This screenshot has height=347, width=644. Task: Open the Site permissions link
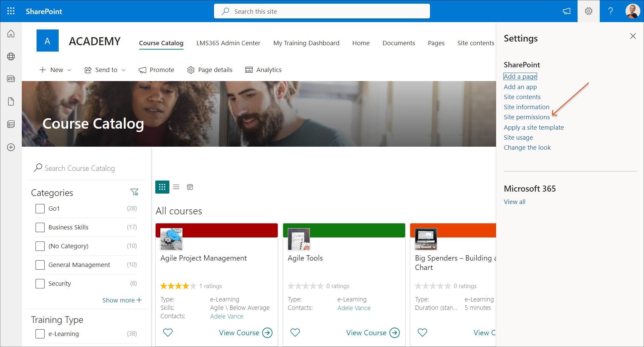527,117
